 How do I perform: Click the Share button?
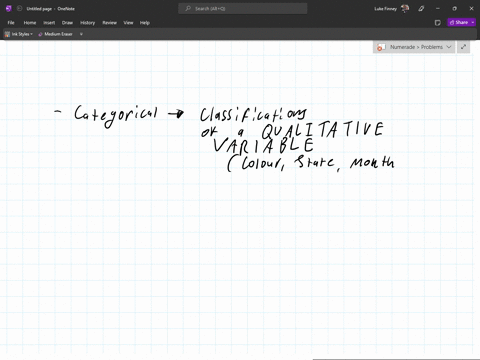pyautogui.click(x=459, y=22)
